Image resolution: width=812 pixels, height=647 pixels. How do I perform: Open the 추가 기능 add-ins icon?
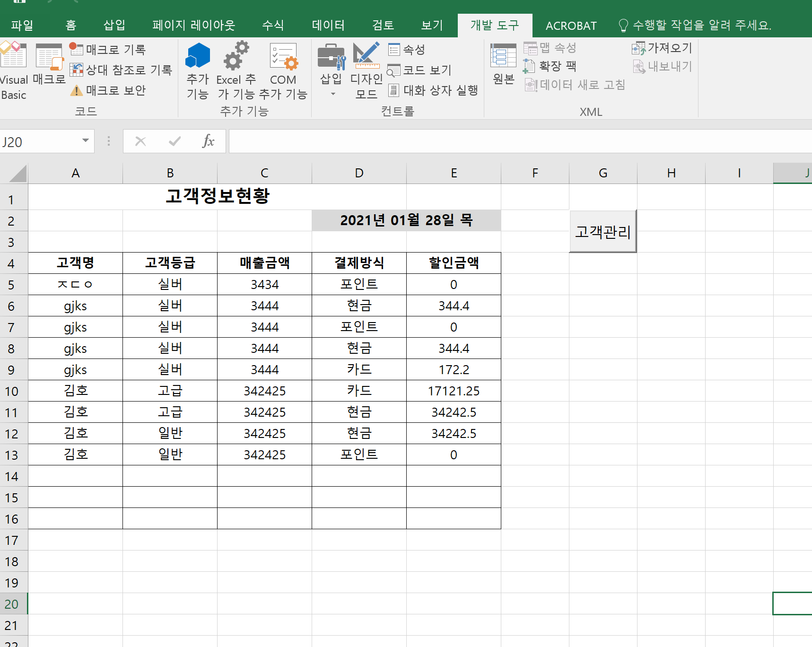(197, 71)
